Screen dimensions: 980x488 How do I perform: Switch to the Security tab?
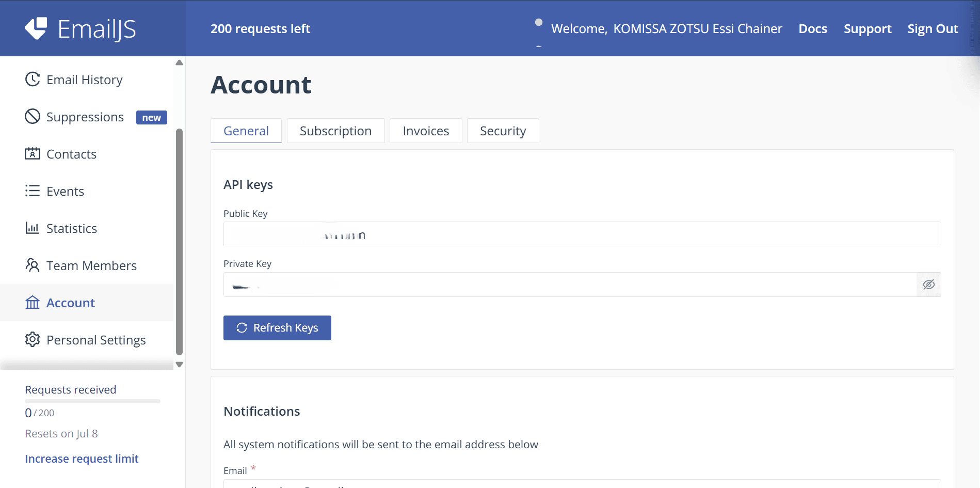tap(503, 131)
